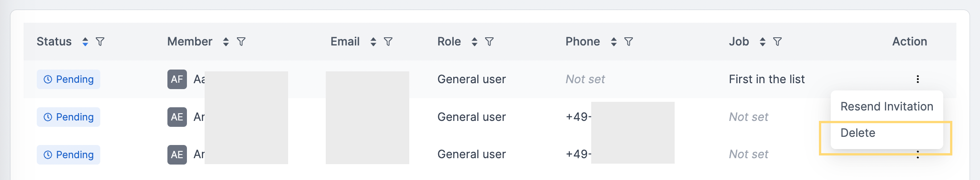Open filter for the Member column

241,42
